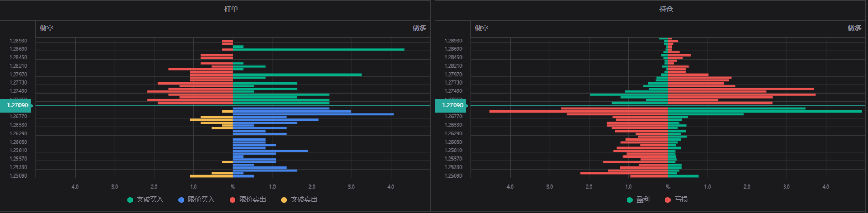The width and height of the screenshot is (868, 213).
Task: Click longest blue 限价买入 bar in 挂单 chart
Action: (x=313, y=114)
